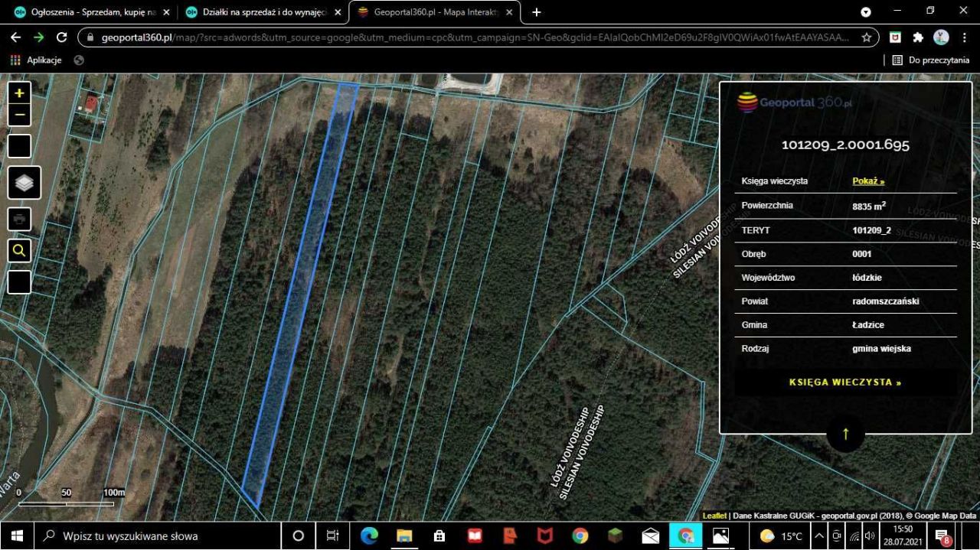Click the print map icon
Image resolution: width=980 pixels, height=550 pixels.
coord(19,219)
